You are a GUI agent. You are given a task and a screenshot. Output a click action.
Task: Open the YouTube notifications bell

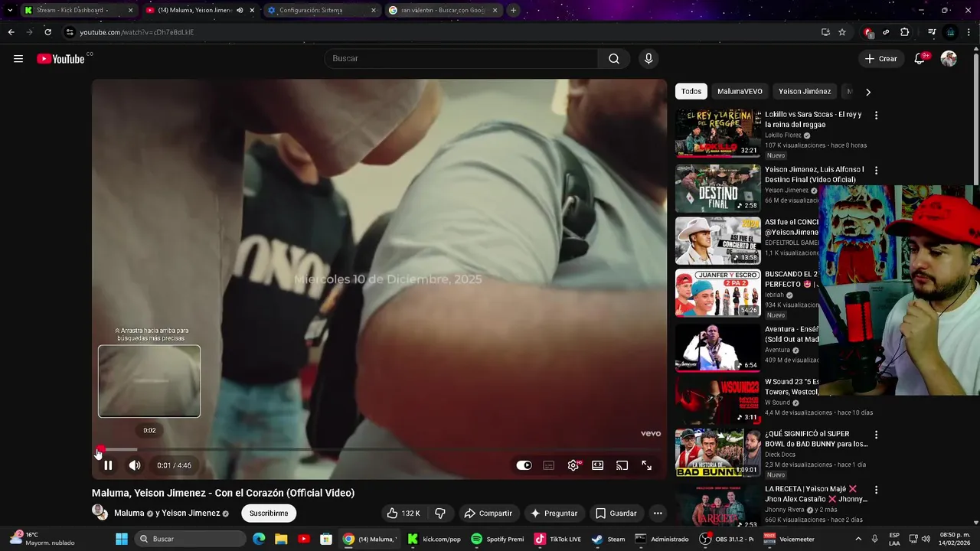(x=920, y=59)
